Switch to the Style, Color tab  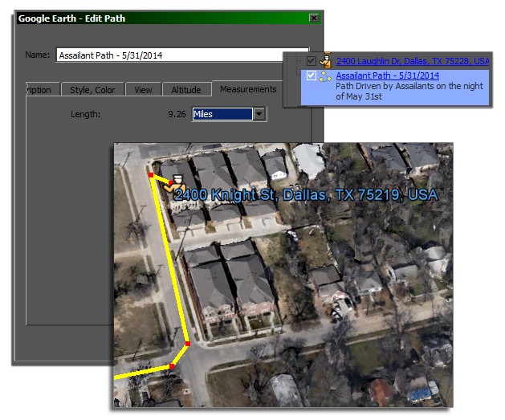click(92, 90)
